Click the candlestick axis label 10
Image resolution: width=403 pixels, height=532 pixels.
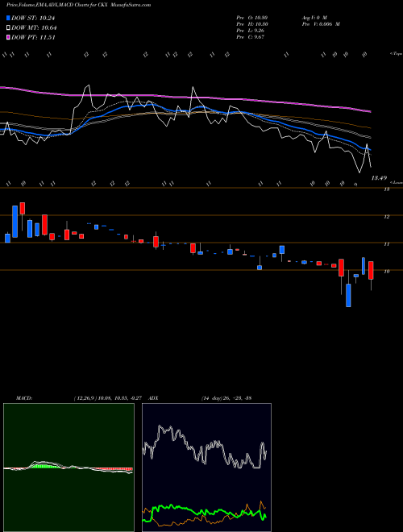point(386,272)
